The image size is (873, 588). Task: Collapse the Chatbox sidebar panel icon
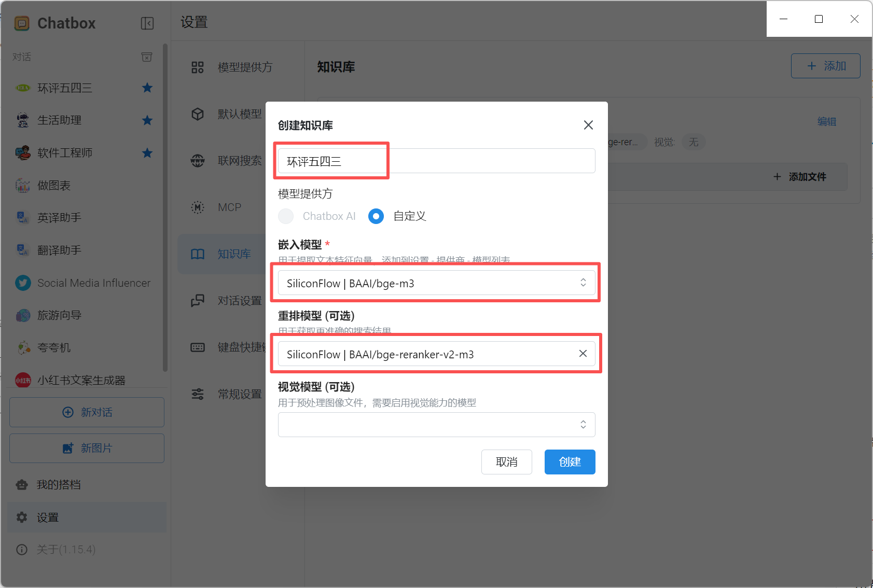147,23
